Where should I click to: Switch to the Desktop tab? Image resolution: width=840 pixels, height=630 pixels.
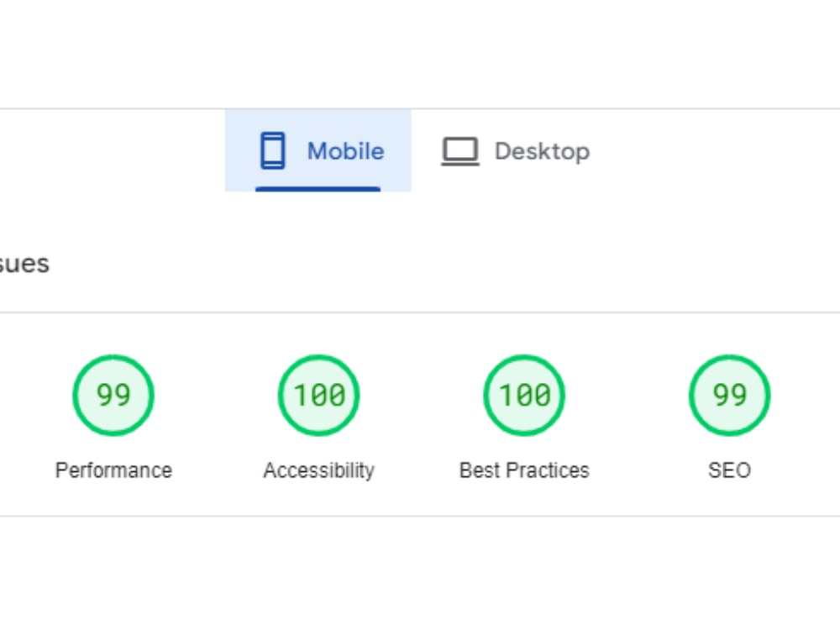[516, 150]
